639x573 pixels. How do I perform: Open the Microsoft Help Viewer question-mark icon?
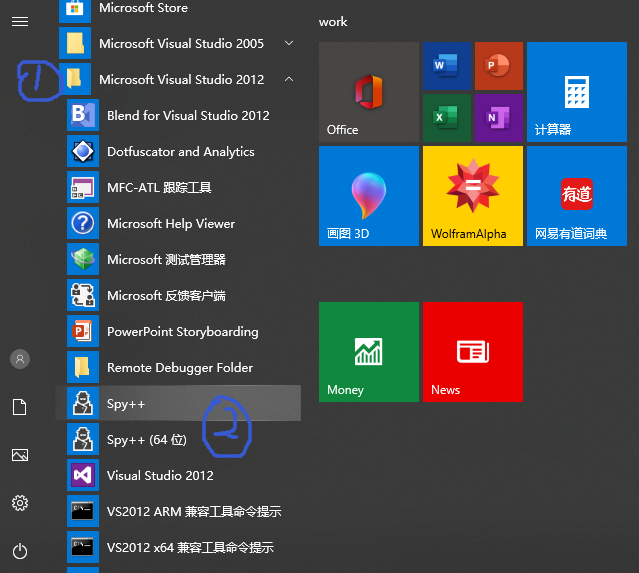coord(83,223)
